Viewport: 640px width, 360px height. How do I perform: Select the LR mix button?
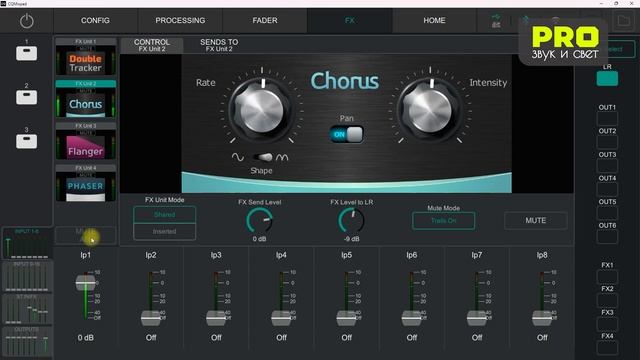(x=607, y=78)
